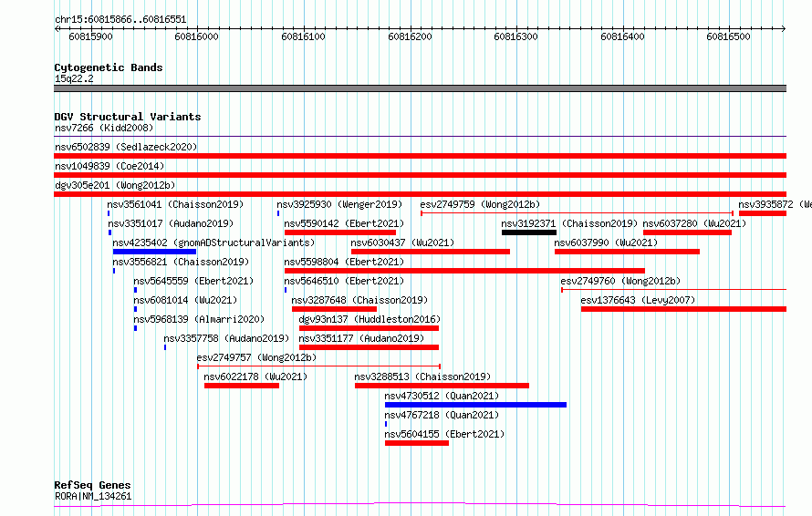812x516 pixels.
Task: Open nsv3288513 (Chaisson2019) label
Action: tap(422, 377)
